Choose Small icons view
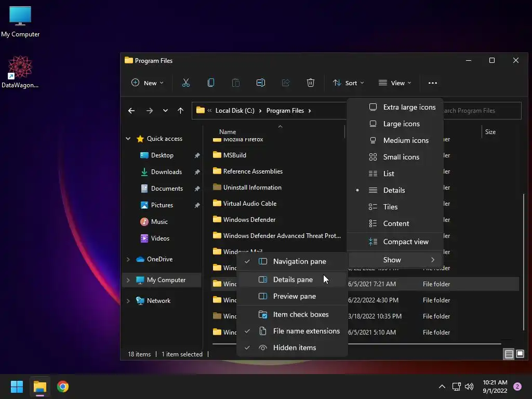This screenshot has width=532, height=399. pos(395,157)
